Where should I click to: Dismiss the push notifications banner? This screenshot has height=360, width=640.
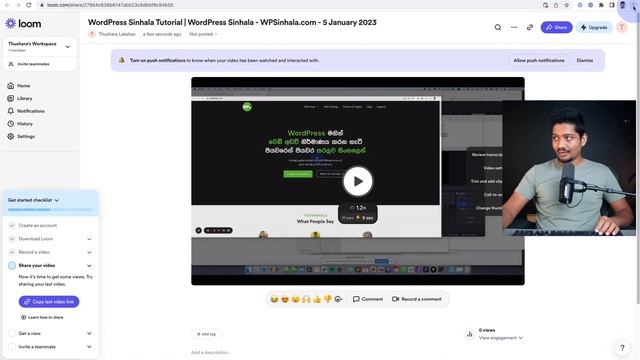click(x=584, y=60)
